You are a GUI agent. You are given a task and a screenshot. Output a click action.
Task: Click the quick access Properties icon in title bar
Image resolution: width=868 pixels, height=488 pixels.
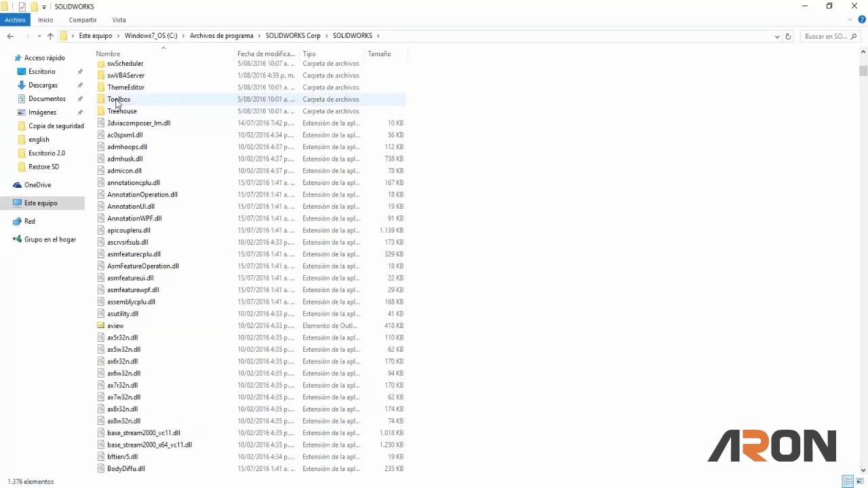(22, 7)
